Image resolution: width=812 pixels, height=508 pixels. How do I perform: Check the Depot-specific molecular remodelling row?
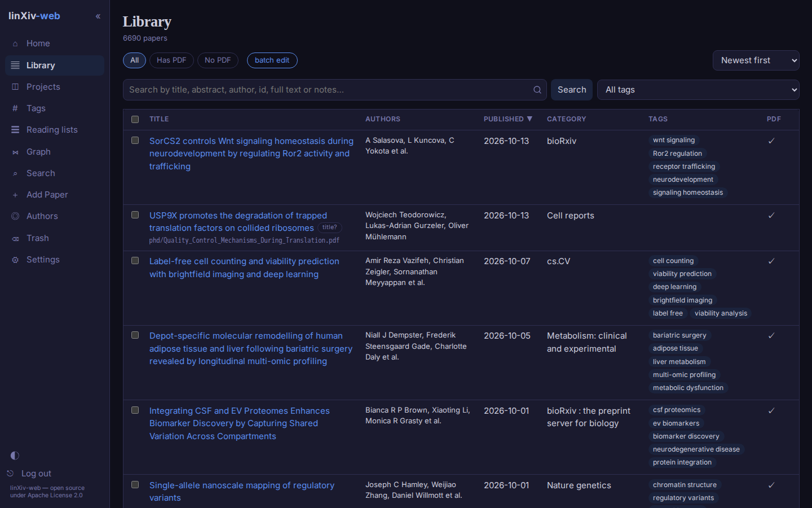135,335
